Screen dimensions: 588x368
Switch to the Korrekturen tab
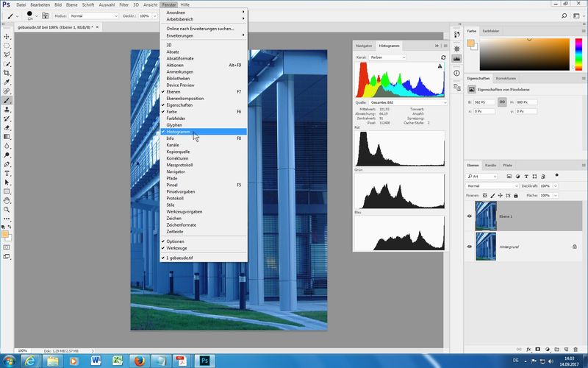coord(506,77)
